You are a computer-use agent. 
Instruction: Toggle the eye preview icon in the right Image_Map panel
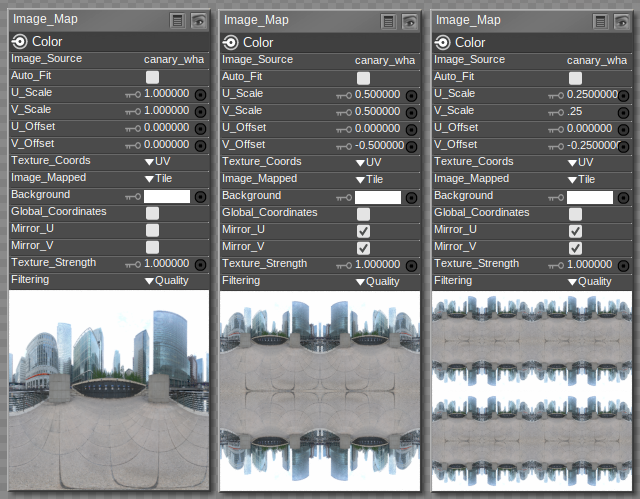(x=622, y=22)
